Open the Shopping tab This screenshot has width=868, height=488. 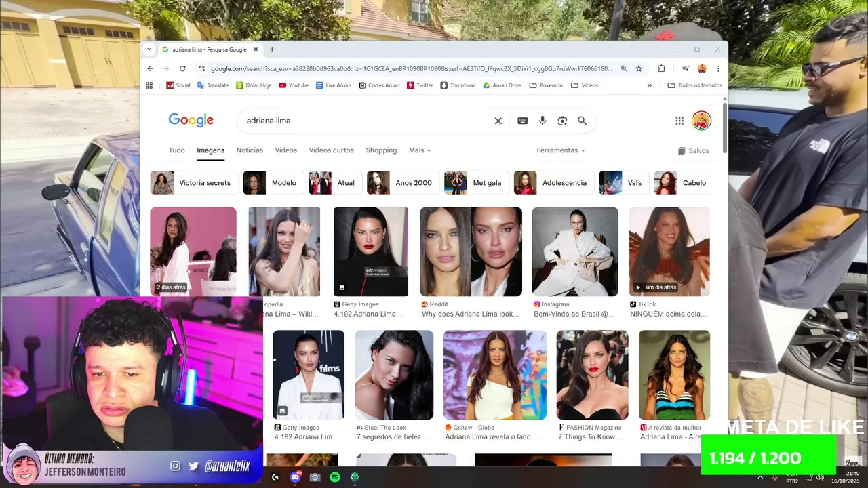381,150
